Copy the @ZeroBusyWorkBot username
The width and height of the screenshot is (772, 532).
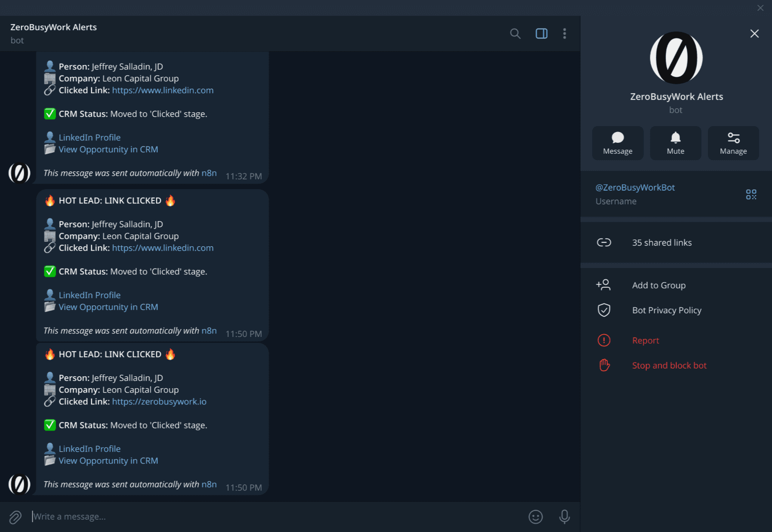pos(635,188)
